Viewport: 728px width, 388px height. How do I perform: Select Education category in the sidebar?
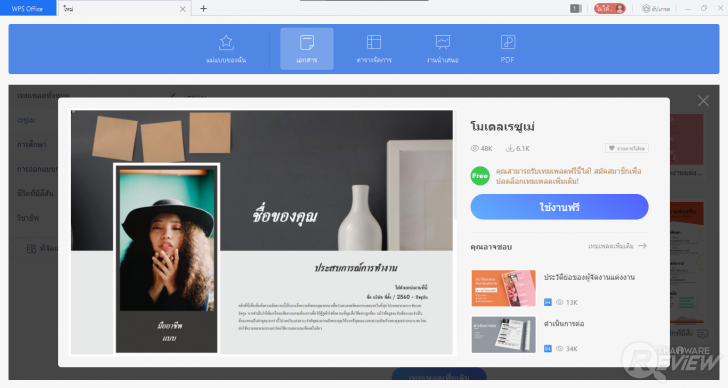pyautogui.click(x=32, y=144)
